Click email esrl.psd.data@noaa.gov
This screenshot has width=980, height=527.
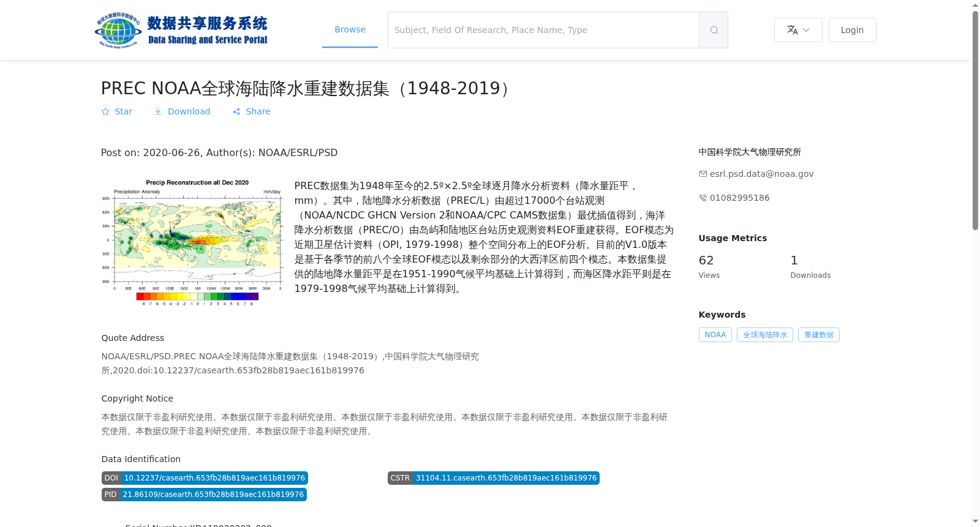(x=761, y=174)
